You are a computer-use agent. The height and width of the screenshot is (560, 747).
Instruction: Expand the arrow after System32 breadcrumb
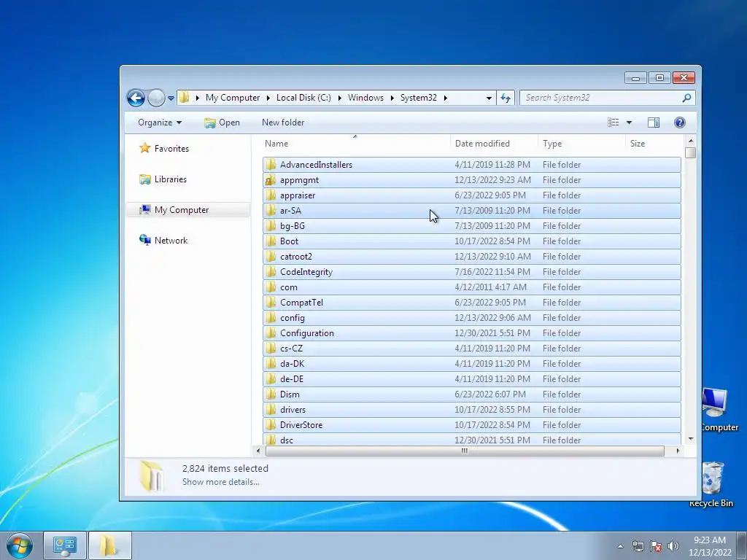coord(446,98)
